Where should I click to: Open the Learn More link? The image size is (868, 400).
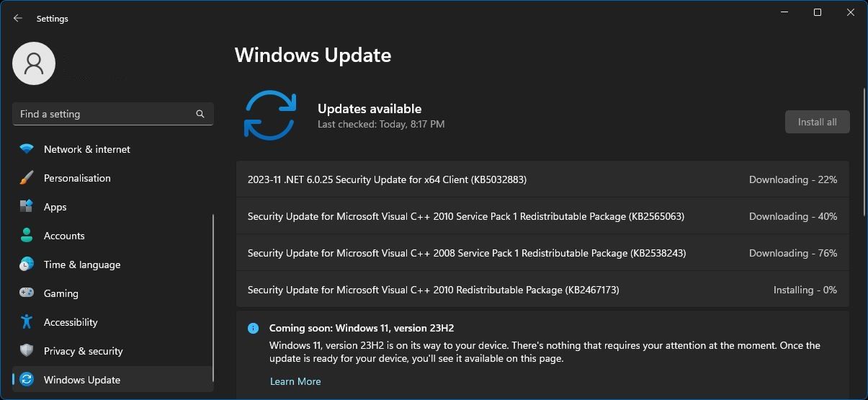click(x=295, y=381)
